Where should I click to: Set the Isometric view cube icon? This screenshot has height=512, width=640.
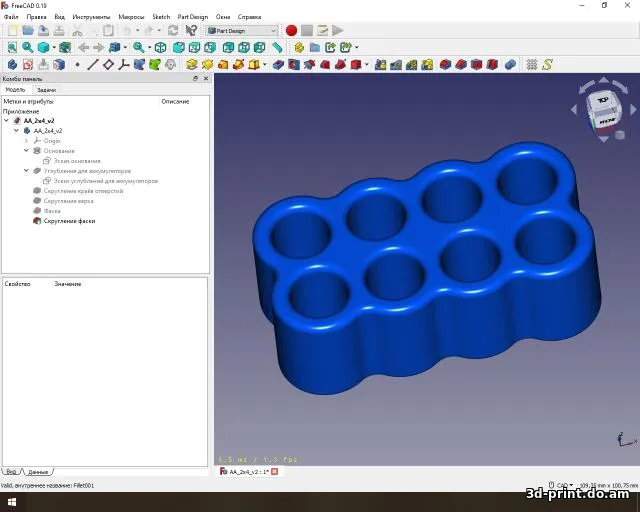point(160,47)
